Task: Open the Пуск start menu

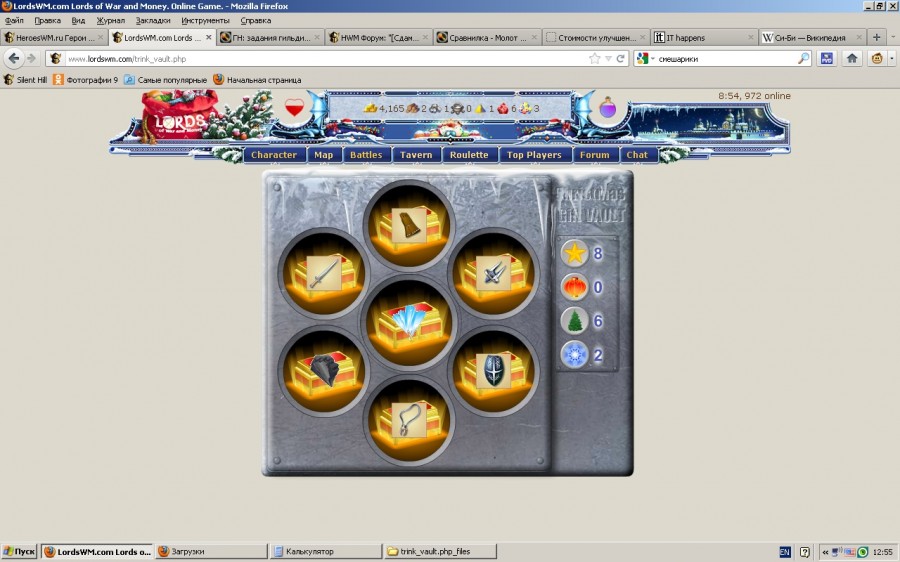Action: click(x=19, y=552)
